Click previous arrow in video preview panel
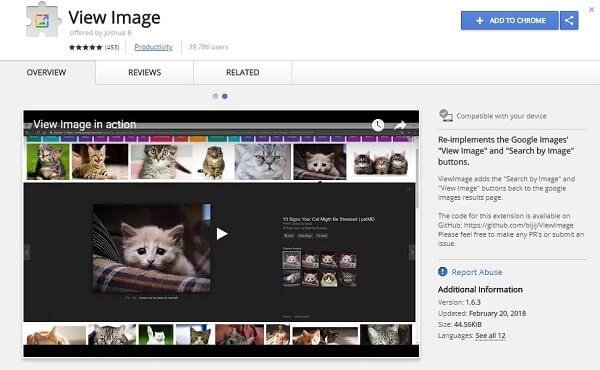 pyautogui.click(x=28, y=252)
